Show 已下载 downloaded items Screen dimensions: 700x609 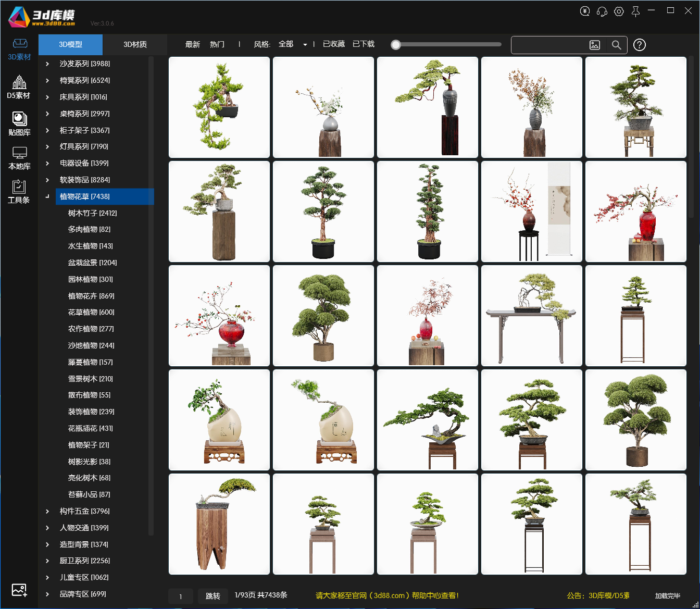tap(364, 44)
